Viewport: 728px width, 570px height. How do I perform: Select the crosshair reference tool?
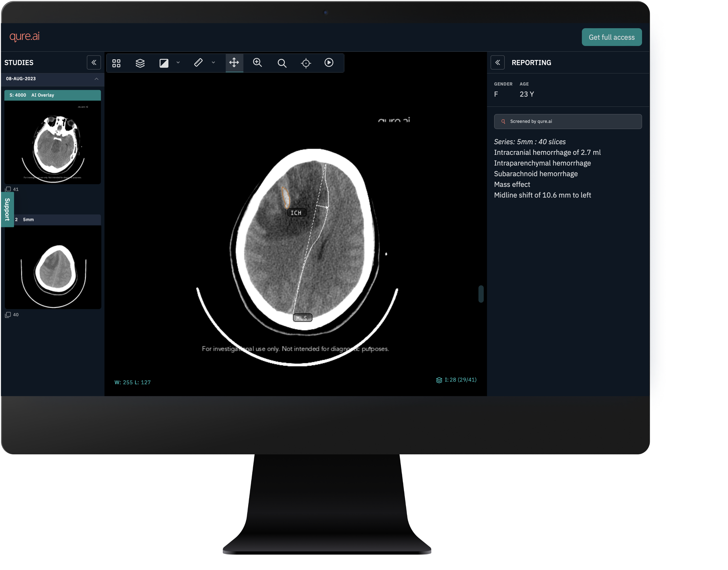pos(306,63)
